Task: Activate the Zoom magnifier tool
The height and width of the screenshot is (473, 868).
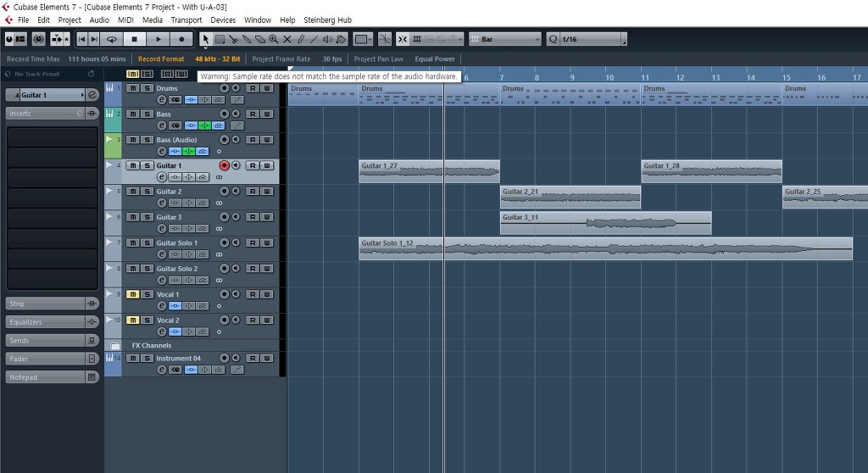Action: (274, 39)
